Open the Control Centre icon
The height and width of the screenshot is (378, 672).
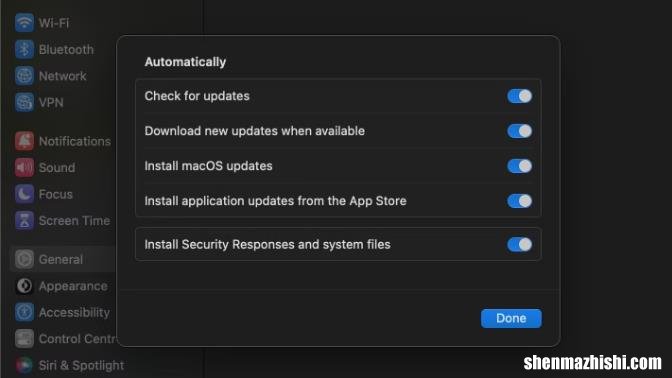coord(24,339)
